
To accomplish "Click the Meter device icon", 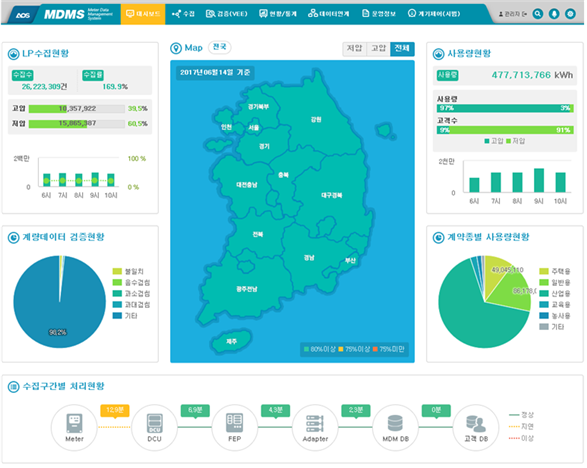I will tap(74, 423).
